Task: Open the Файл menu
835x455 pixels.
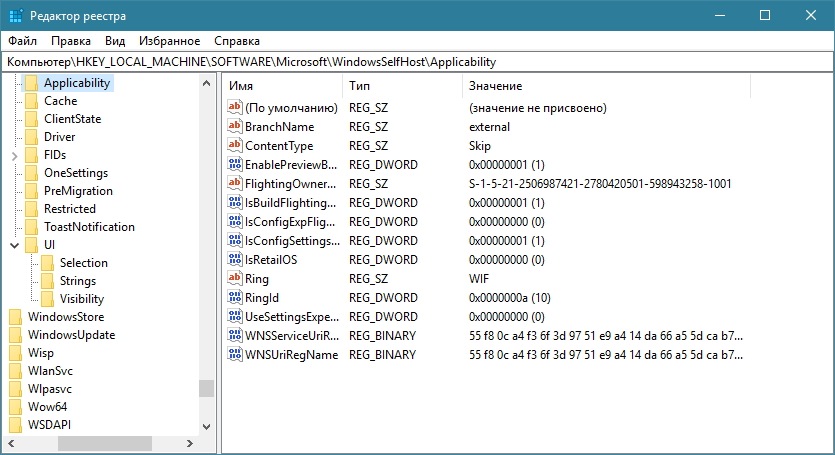Action: coord(22,41)
